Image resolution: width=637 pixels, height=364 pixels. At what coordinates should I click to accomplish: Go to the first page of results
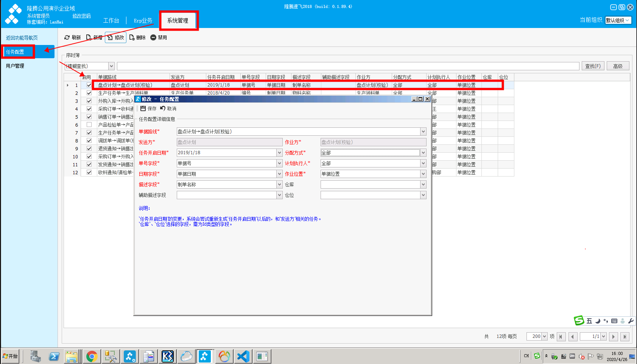(x=562, y=336)
